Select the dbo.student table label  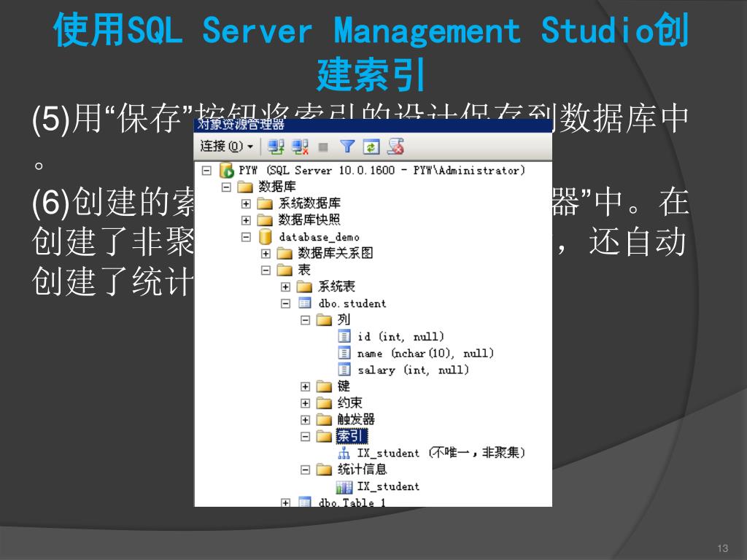pos(352,303)
